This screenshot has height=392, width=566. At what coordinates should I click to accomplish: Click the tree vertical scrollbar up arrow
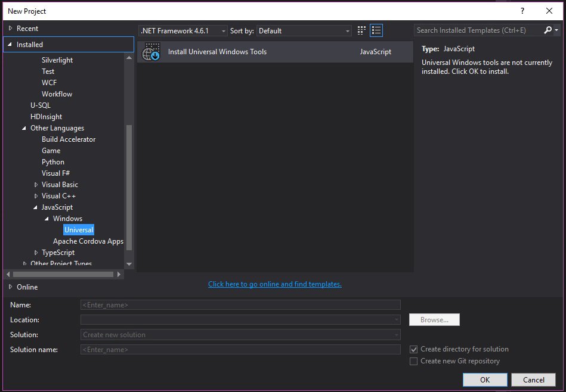(x=129, y=57)
